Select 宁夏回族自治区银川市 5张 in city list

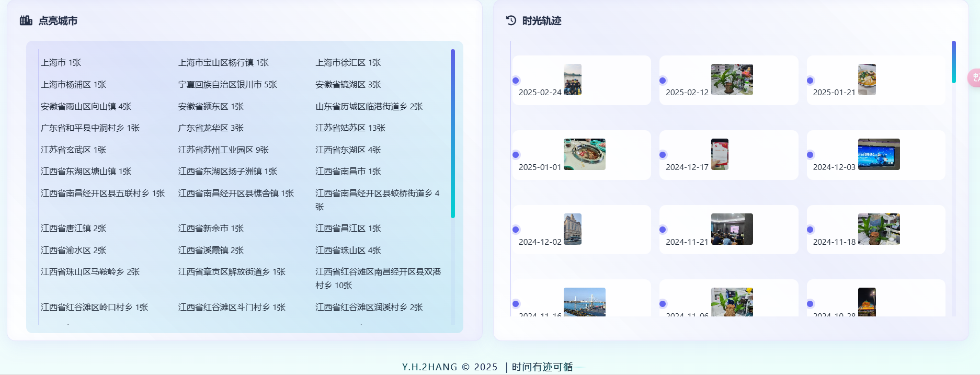(227, 85)
